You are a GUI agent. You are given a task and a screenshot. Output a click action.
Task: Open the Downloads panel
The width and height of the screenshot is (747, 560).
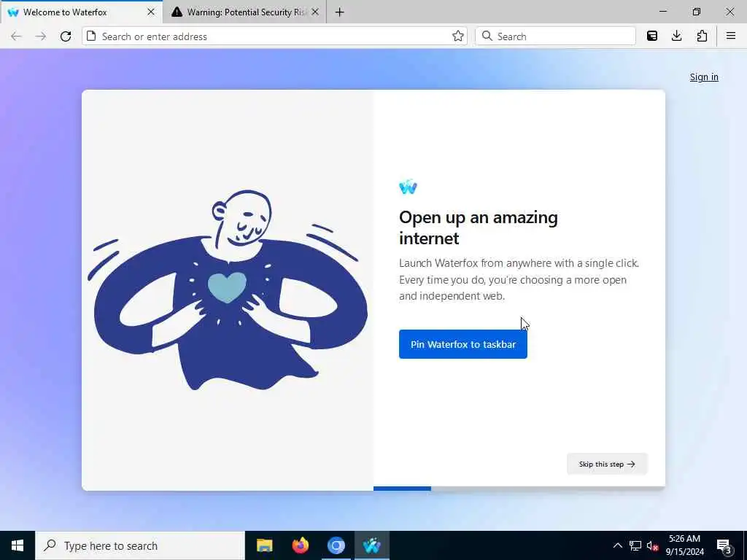[676, 36]
